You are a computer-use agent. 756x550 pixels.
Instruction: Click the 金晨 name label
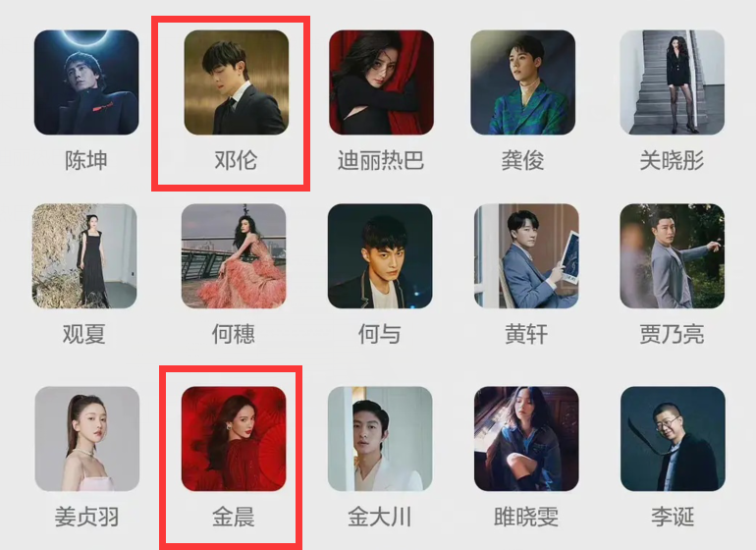pos(234,517)
